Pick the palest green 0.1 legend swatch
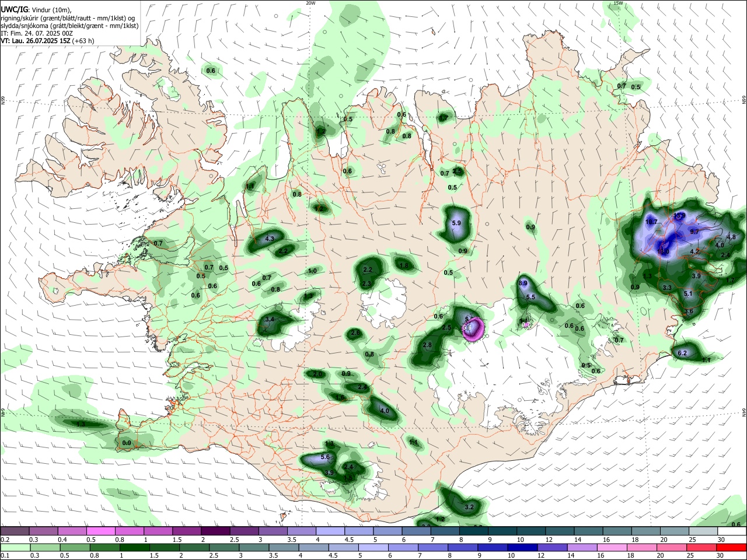Viewport: 747px width, 560px height. [x=15, y=547]
